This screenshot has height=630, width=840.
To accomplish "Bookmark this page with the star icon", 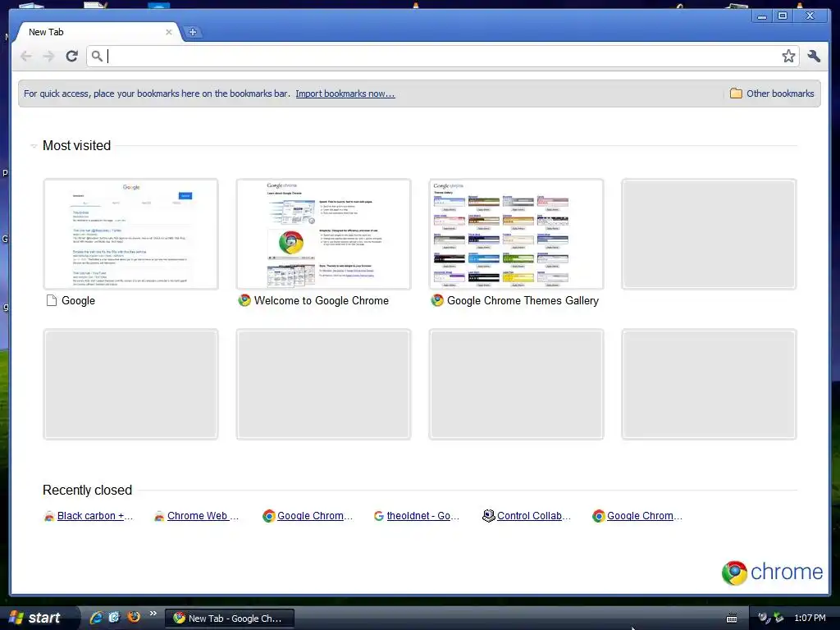I will point(788,56).
